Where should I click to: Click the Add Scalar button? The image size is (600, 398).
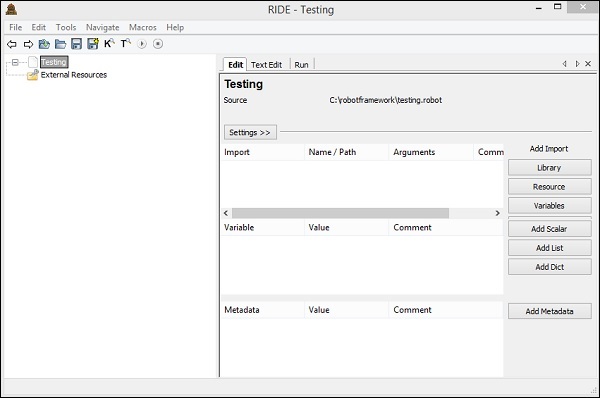click(x=549, y=229)
